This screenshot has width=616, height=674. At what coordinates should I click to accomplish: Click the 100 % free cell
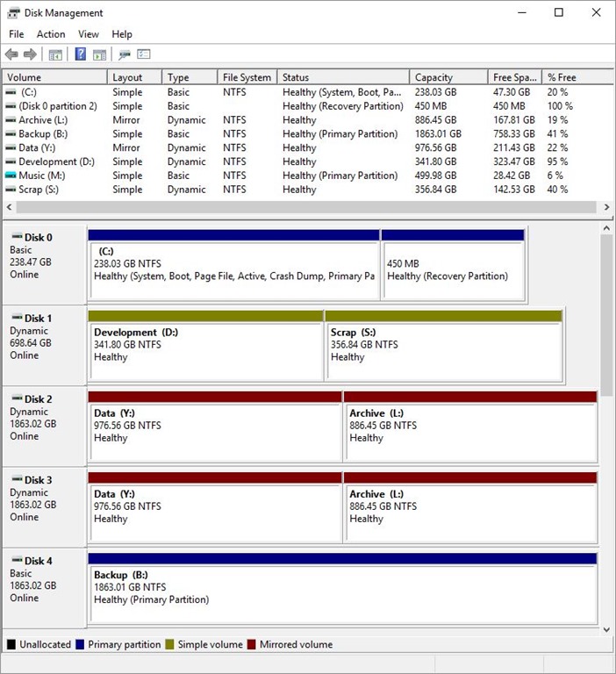tap(560, 105)
